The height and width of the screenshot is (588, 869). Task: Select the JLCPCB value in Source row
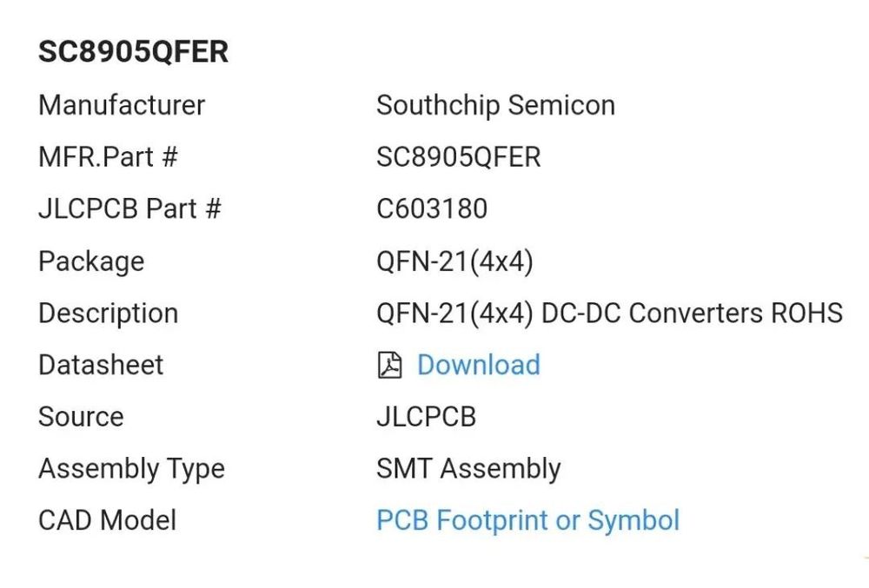pos(426,417)
